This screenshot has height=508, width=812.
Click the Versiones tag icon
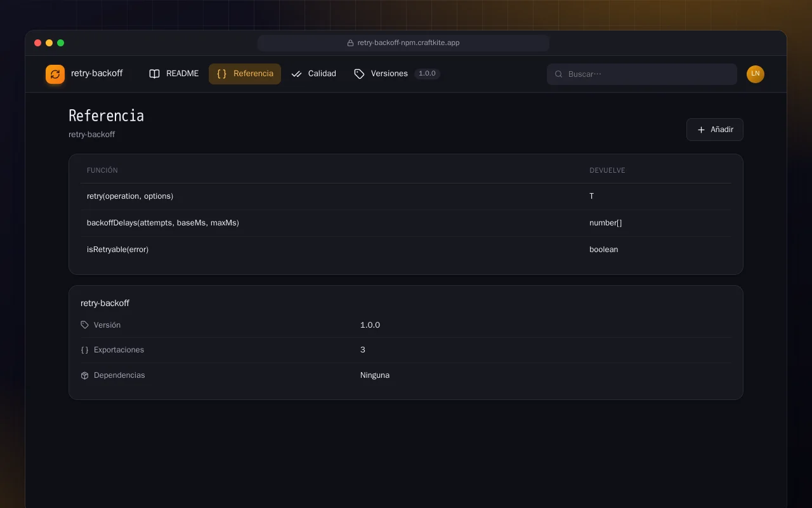tap(359, 74)
